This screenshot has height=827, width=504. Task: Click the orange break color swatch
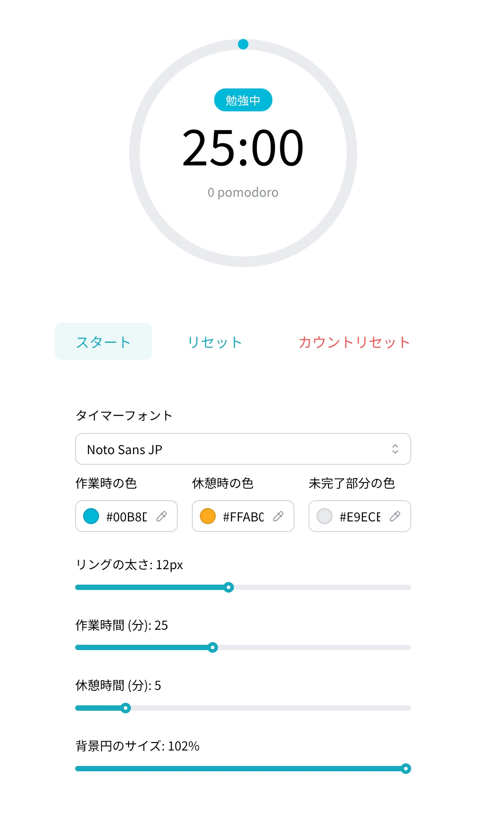(208, 516)
